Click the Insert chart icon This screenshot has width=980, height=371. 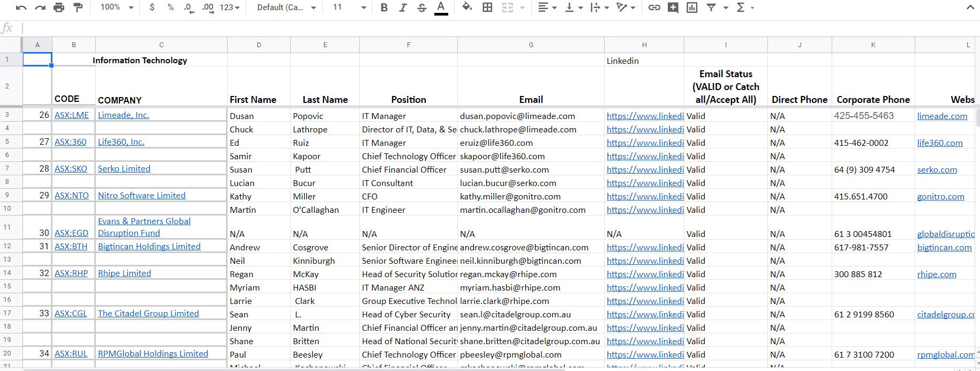point(692,8)
